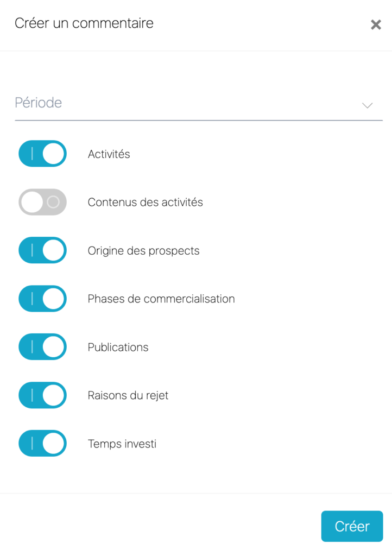The height and width of the screenshot is (556, 392).
Task: Select the Raisons du rejet label
Action: [x=128, y=396]
